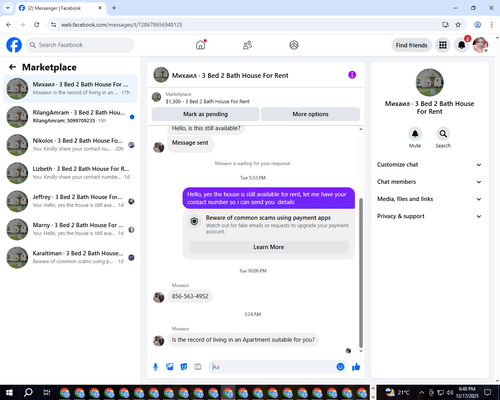Click the back arrow beside Marketplace
Screen dimensions: 500x400
(x=13, y=67)
